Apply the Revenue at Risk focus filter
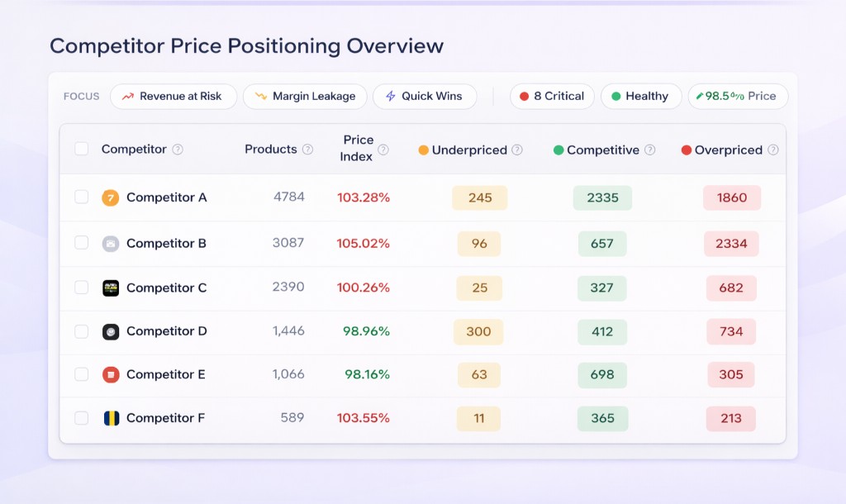 pyautogui.click(x=173, y=96)
